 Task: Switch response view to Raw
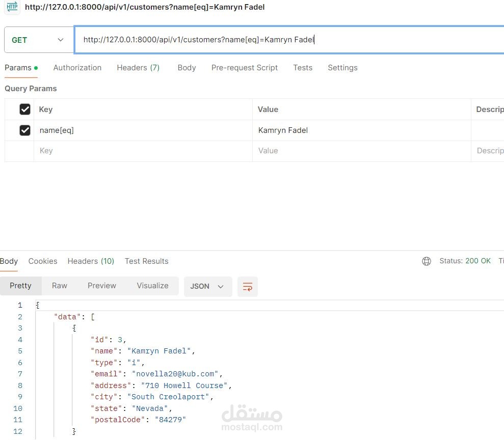click(60, 286)
